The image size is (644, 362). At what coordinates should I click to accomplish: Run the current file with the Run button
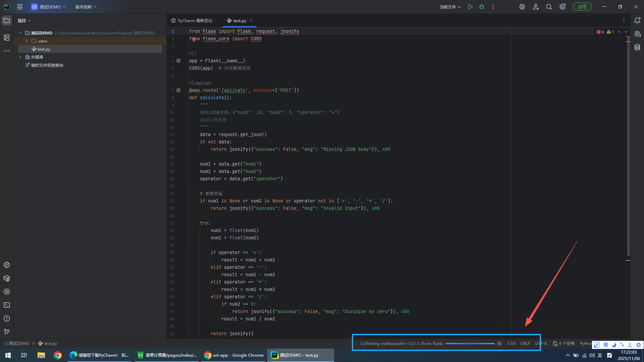(470, 7)
